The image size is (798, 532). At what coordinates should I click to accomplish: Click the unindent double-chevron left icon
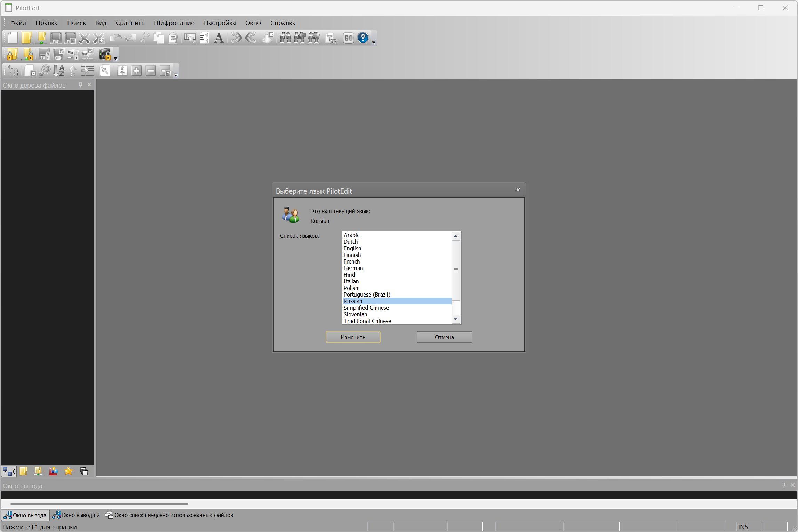(250, 38)
